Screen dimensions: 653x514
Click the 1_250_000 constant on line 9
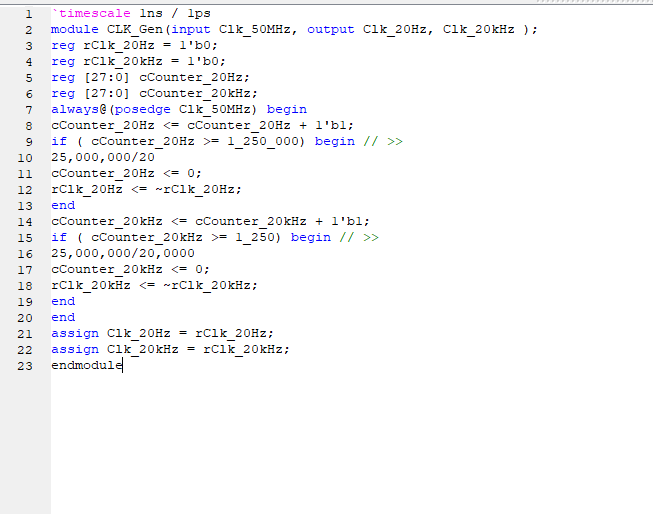tap(263, 142)
